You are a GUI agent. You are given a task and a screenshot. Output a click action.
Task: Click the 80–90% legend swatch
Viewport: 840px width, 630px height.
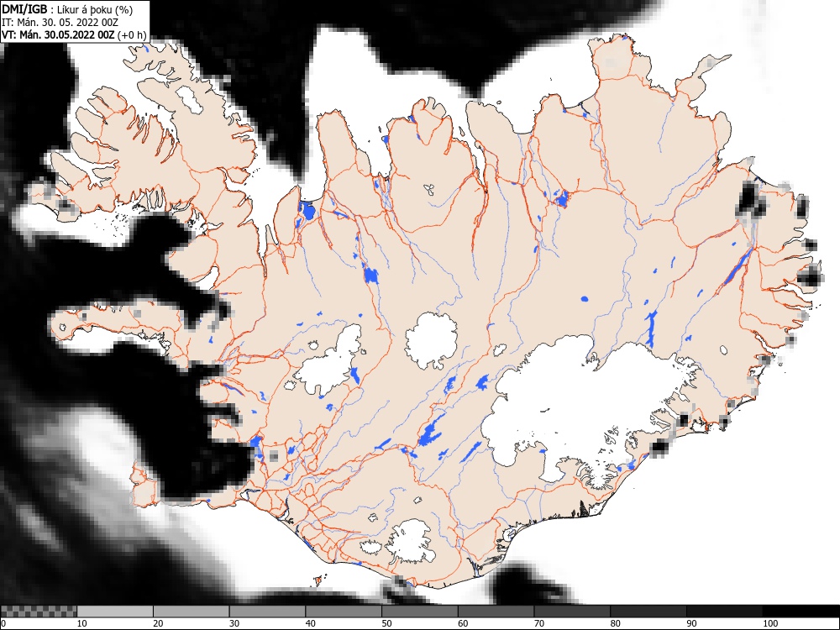[x=648, y=612]
